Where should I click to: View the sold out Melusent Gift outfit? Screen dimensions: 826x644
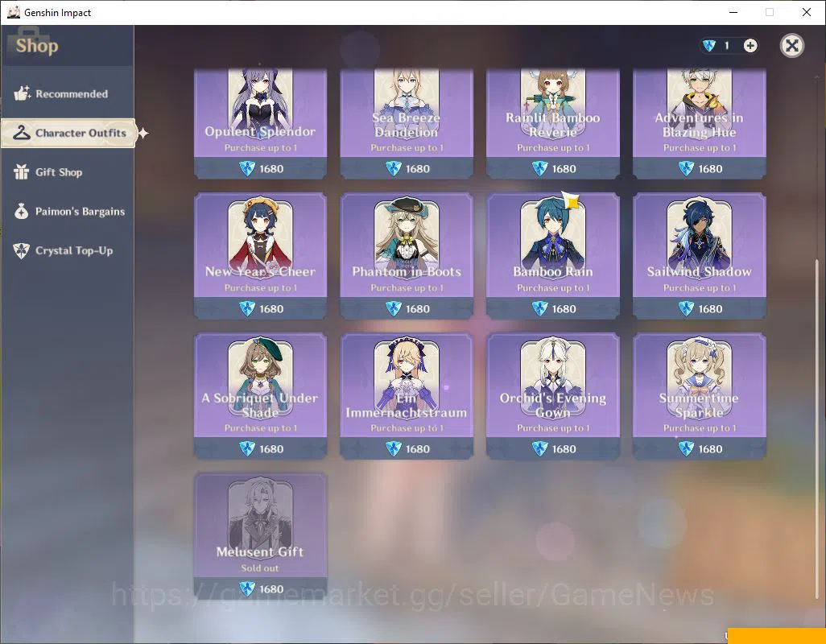tap(260, 535)
